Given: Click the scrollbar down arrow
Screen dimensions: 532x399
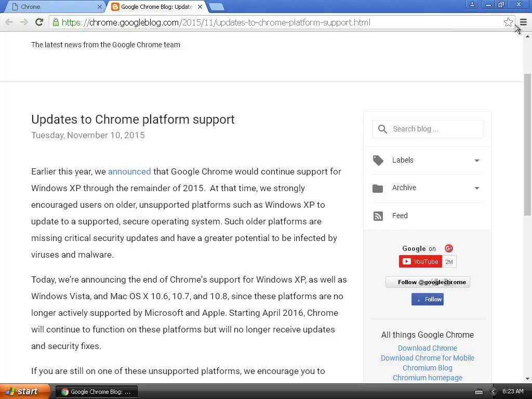Looking at the screenshot, I should tap(527, 379).
